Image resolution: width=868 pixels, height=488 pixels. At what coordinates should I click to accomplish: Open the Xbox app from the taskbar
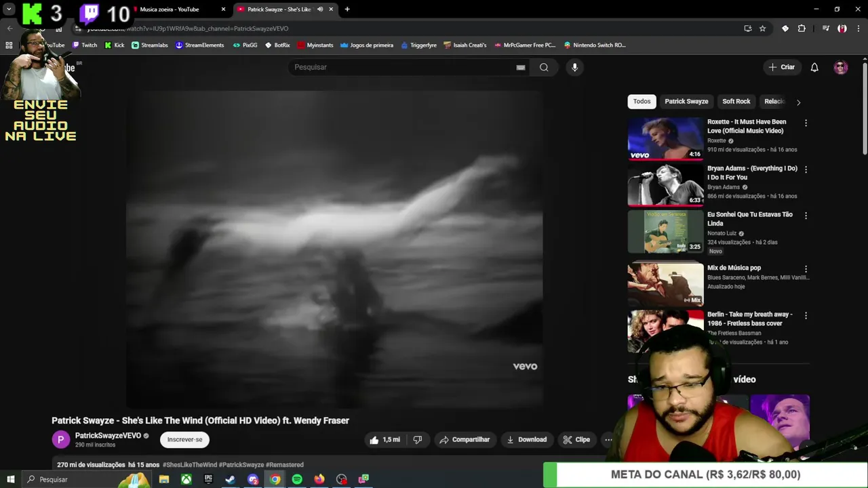186,479
